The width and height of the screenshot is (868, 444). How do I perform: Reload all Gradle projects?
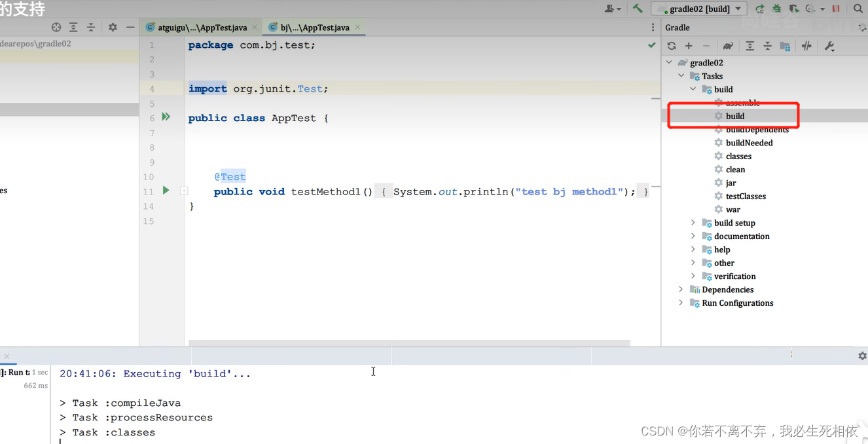[x=672, y=46]
